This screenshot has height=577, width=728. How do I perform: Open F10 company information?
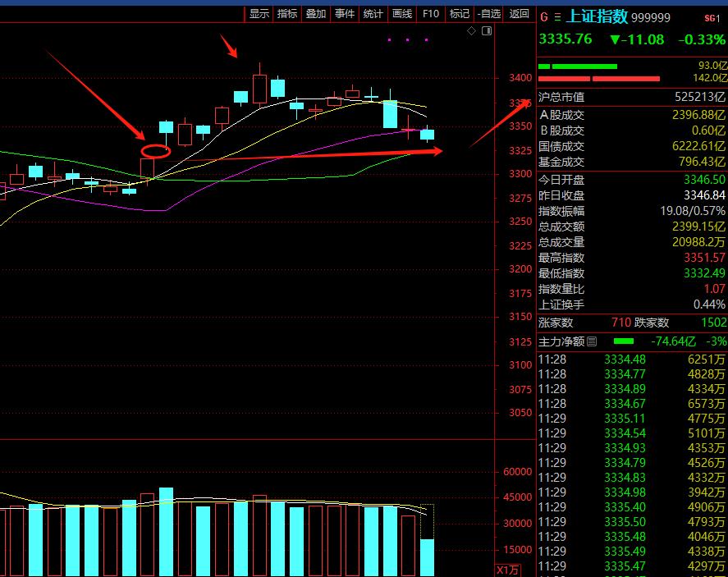[431, 14]
